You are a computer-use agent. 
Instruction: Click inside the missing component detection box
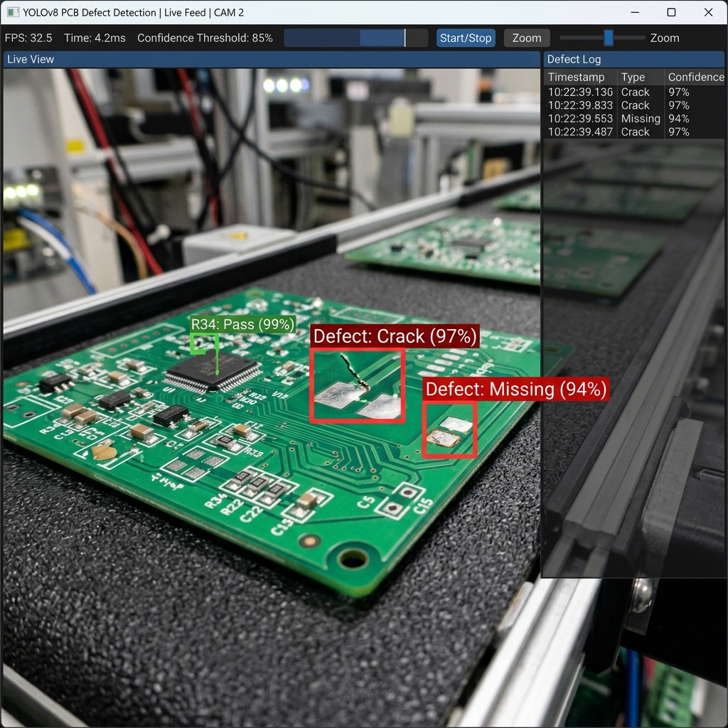pos(449,429)
